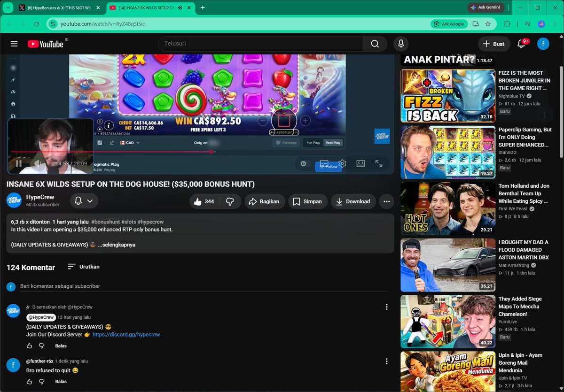This screenshot has width=564, height=392.
Task: Share the video using Bagikan
Action: 264,201
